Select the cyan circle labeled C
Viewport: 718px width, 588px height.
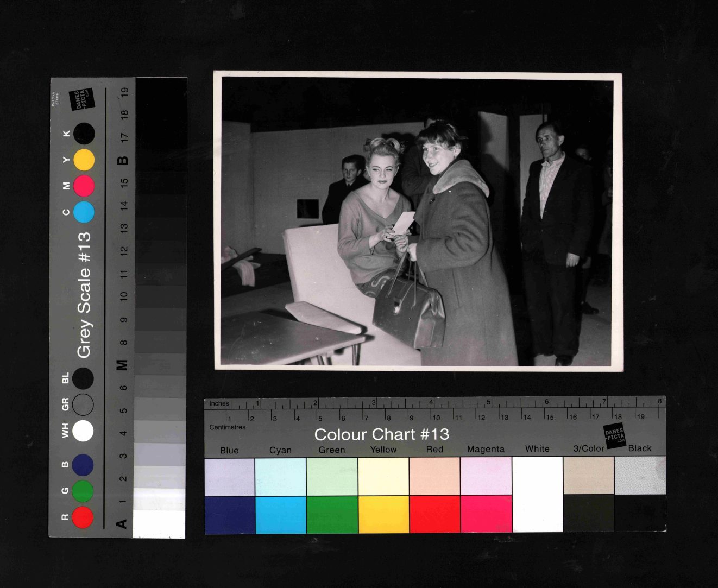pos(84,212)
